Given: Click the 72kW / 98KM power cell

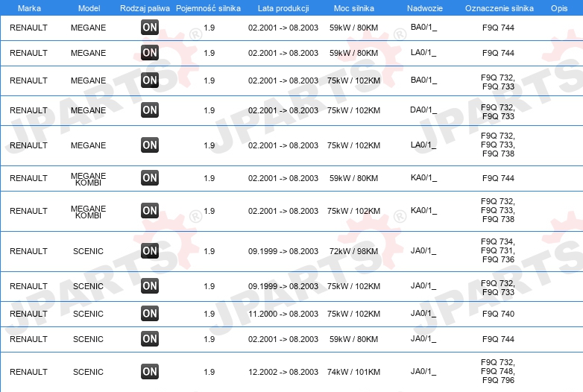Looking at the screenshot, I should (353, 251).
